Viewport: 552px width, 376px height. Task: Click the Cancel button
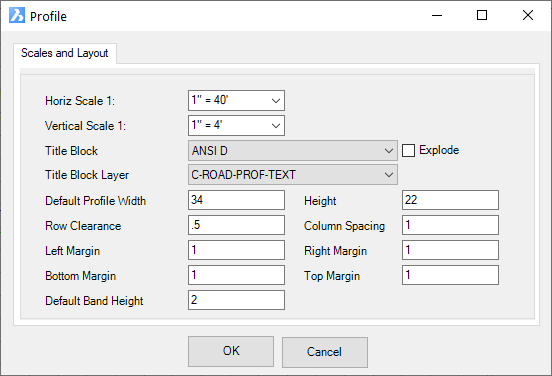pos(325,352)
